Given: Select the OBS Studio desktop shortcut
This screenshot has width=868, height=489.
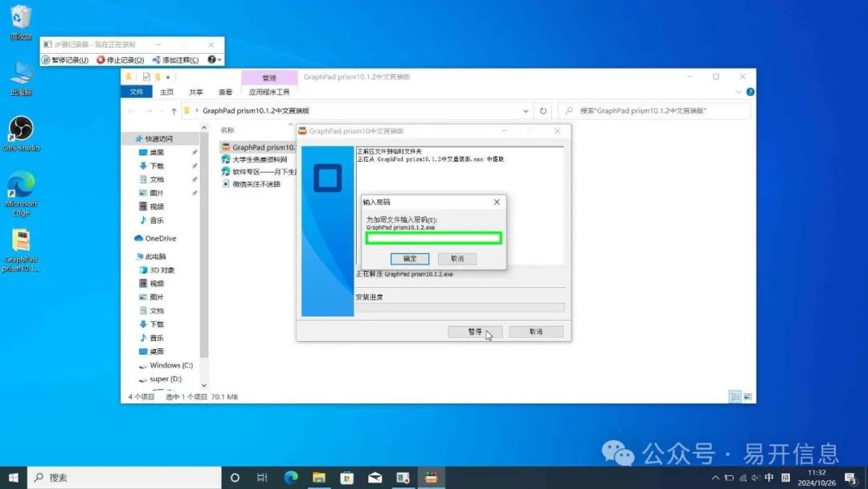Looking at the screenshot, I should (x=21, y=134).
